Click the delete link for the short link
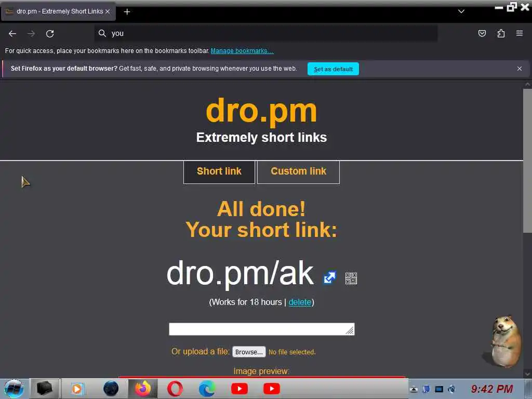532x399 pixels. [300, 302]
